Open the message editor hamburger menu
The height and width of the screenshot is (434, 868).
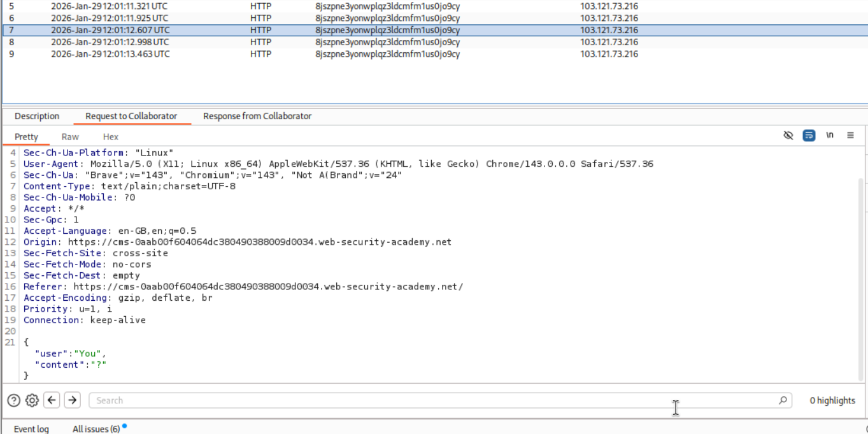coord(850,136)
